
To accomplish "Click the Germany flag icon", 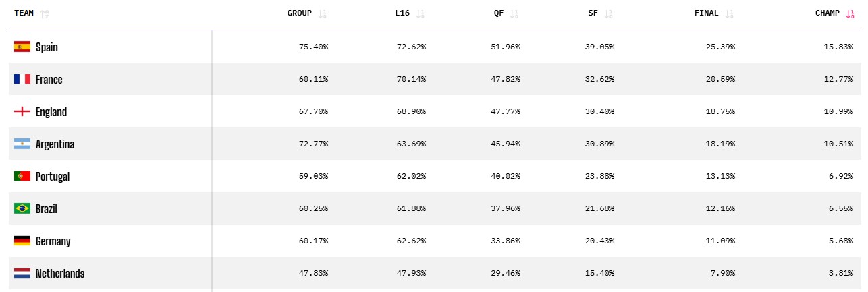I will [22, 241].
